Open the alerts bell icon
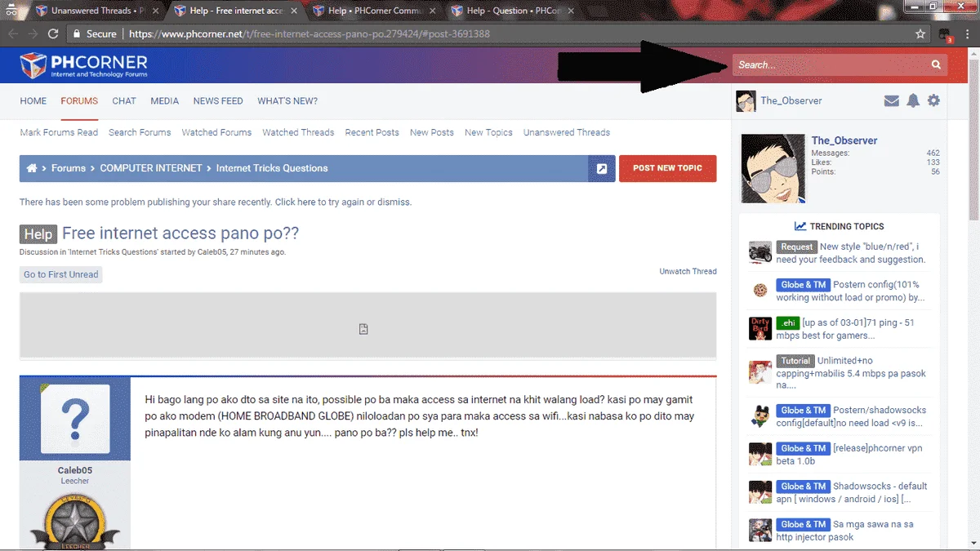980x551 pixels. coord(913,100)
